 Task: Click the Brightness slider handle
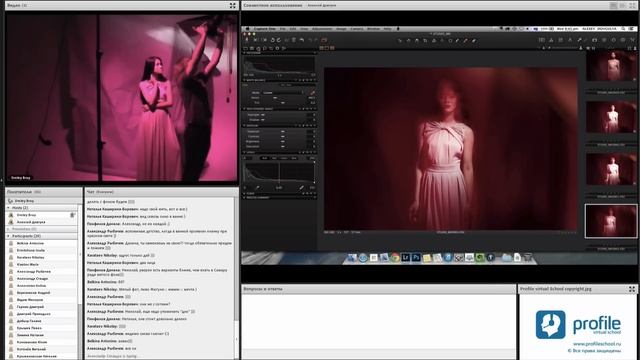pyautogui.click(x=283, y=141)
